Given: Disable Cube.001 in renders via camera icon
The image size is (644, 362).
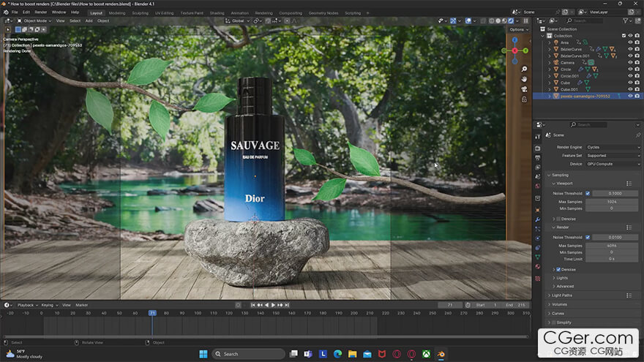Looking at the screenshot, I should 637,89.
